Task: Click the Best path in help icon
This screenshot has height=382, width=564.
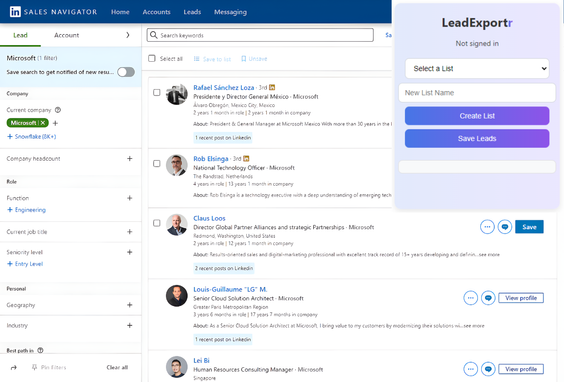Action: [40, 350]
